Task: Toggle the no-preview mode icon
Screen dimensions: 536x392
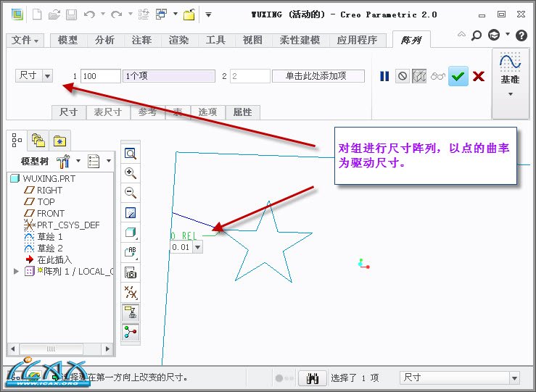Action: (403, 76)
